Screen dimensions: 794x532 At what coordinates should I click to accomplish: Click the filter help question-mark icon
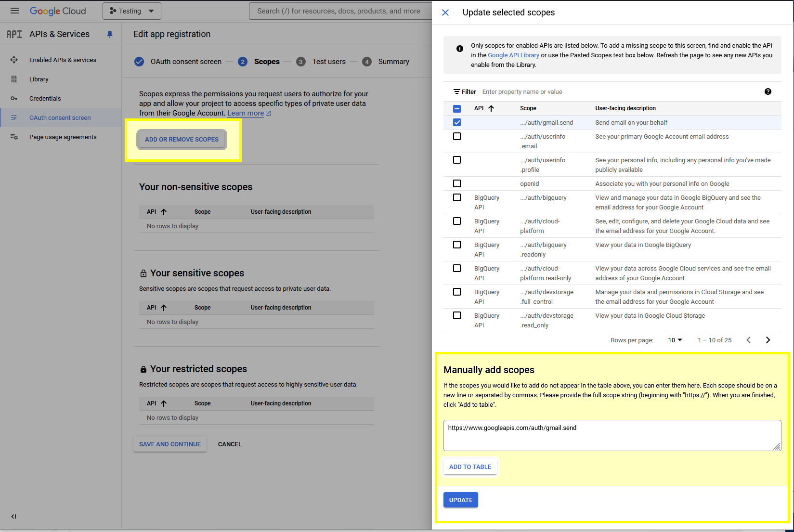pos(768,91)
